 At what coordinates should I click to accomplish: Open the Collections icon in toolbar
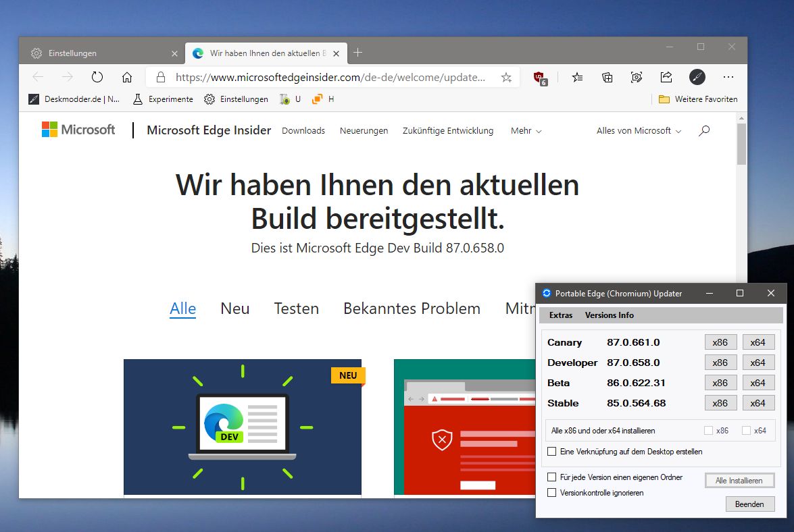click(x=607, y=77)
